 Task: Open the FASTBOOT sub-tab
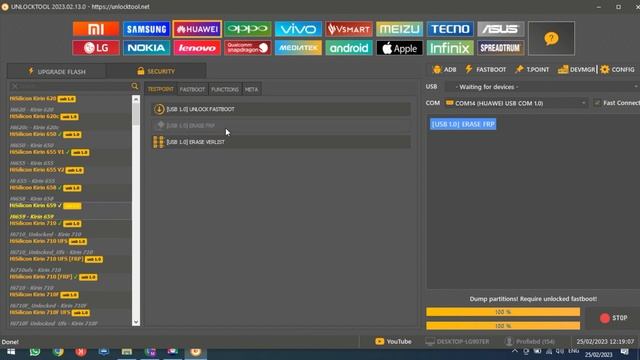[x=192, y=89]
